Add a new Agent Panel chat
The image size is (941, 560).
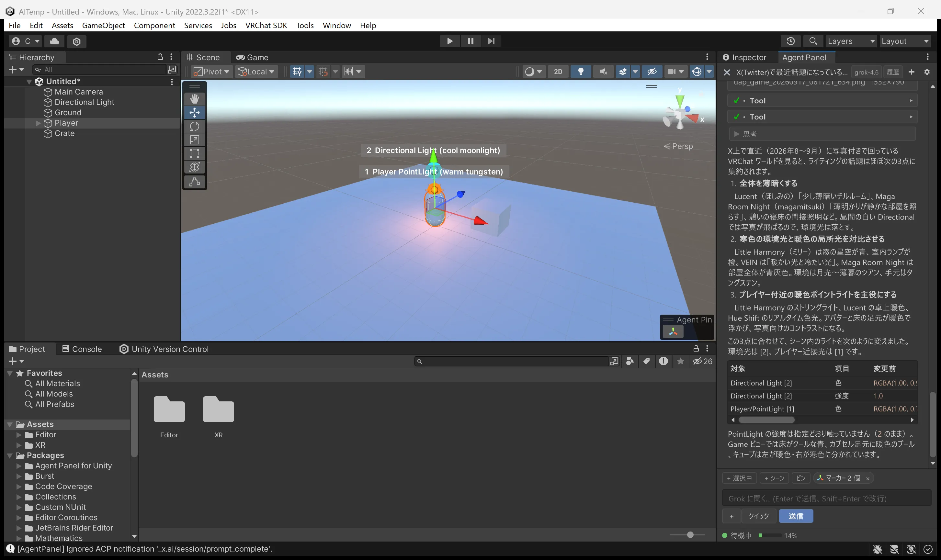pos(912,72)
